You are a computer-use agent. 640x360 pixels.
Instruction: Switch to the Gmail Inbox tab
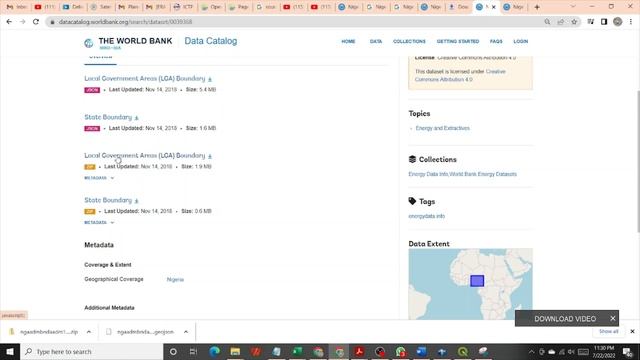pos(16,7)
